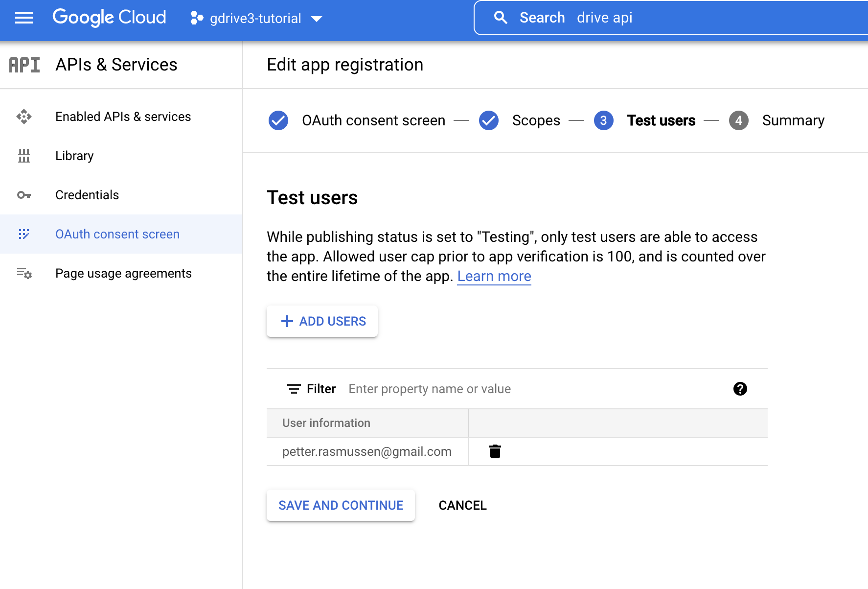Select the Test users step label
The image size is (868, 589).
coord(661,120)
